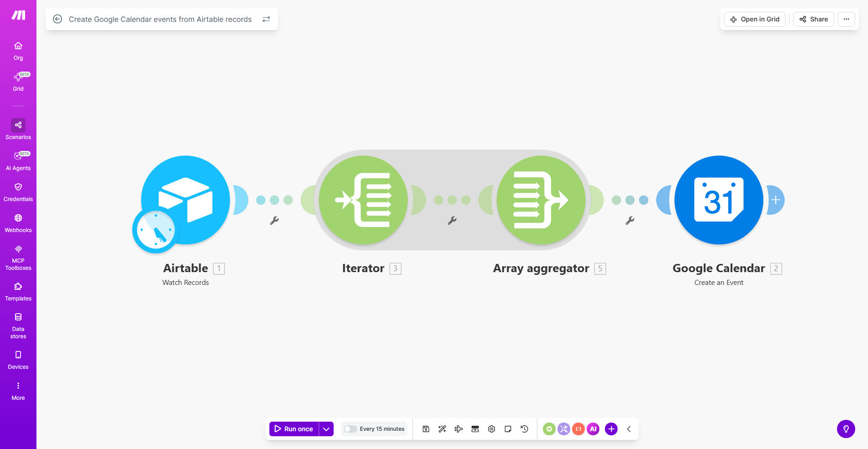Open MCP Toolboxes in the sidebar

pos(18,258)
